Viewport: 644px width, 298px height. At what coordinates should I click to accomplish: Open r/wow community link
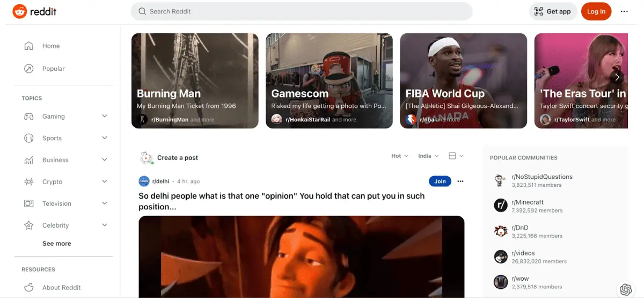coord(520,279)
